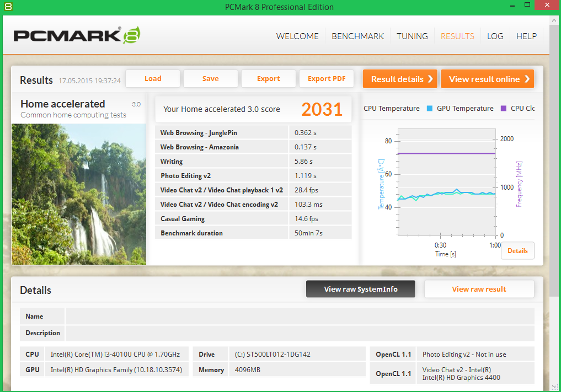561x392 pixels.
Task: Click Photo Editing v2 - Not in use text
Action: tap(464, 354)
